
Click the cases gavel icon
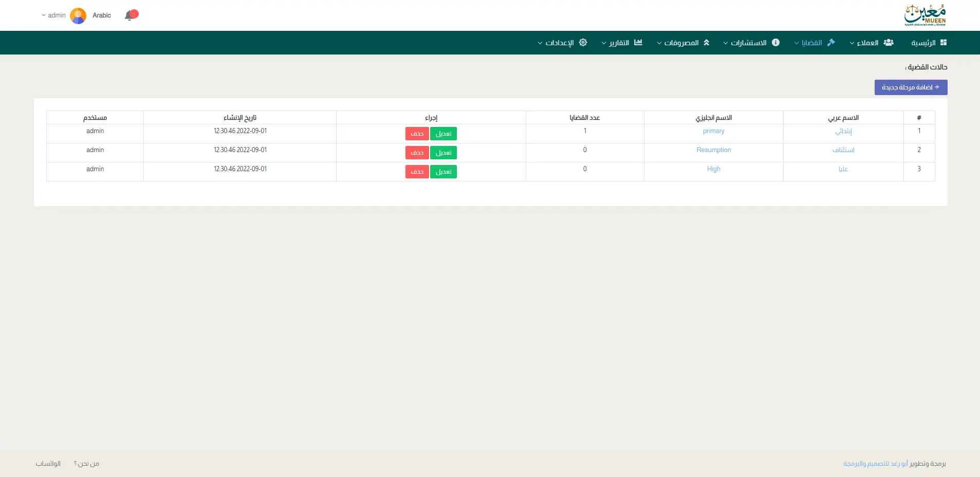point(831,43)
